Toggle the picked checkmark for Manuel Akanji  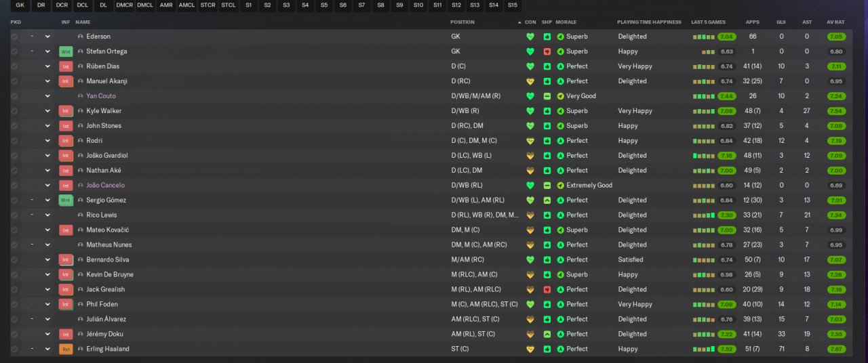(14, 81)
